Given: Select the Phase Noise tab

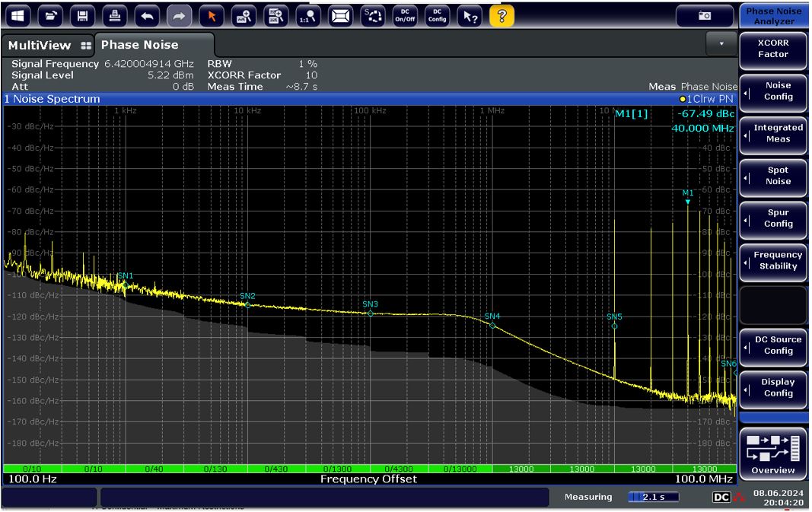Looking at the screenshot, I should (x=140, y=45).
